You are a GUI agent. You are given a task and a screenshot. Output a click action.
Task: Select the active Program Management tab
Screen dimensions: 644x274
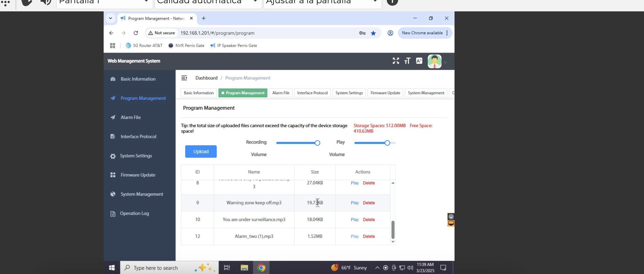[243, 93]
